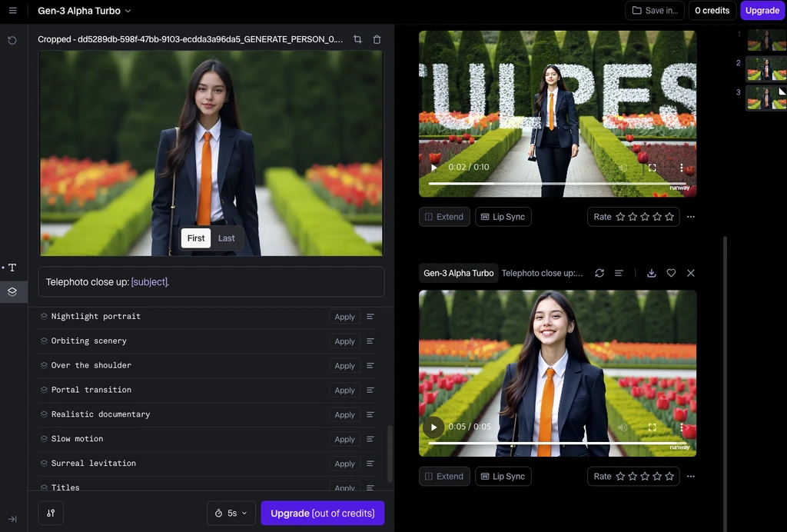
Task: Apply the Slow motion preset
Action: click(344, 439)
